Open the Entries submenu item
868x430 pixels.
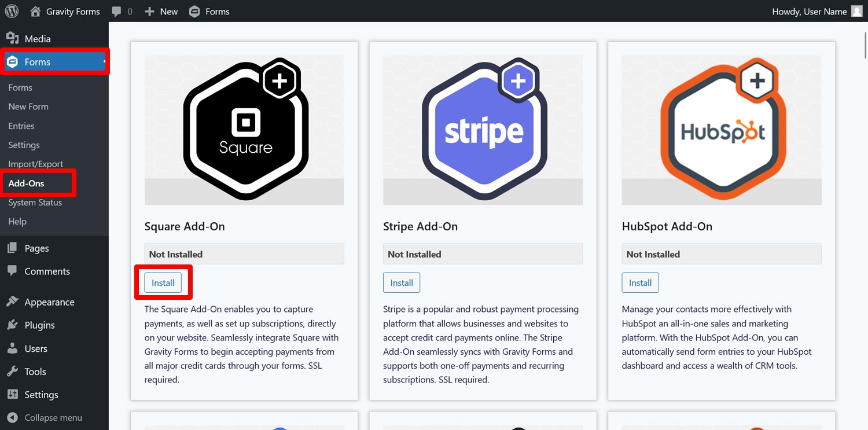tap(21, 126)
